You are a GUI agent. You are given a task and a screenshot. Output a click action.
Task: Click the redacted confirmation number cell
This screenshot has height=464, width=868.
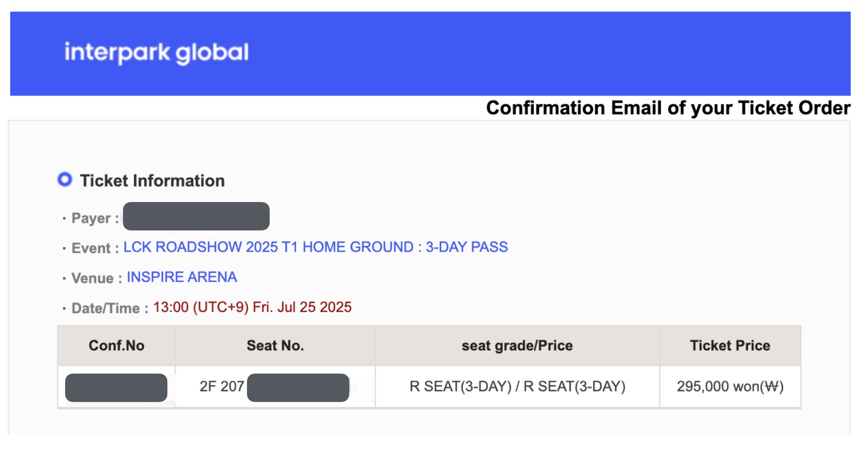[x=116, y=388]
